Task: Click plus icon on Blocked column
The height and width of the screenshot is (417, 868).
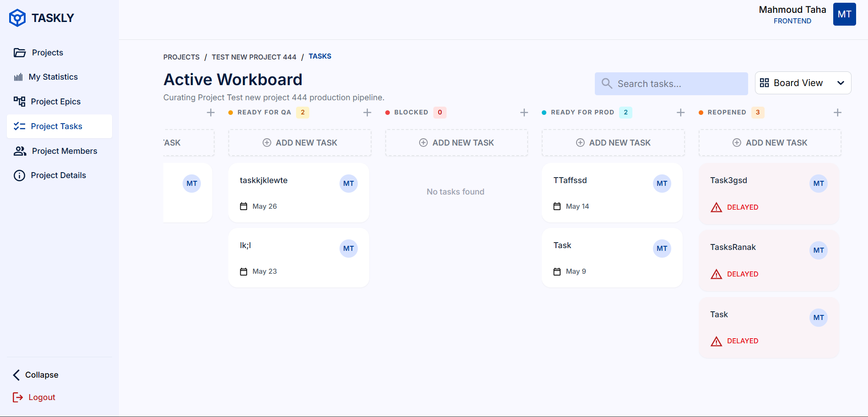Action: pyautogui.click(x=524, y=113)
